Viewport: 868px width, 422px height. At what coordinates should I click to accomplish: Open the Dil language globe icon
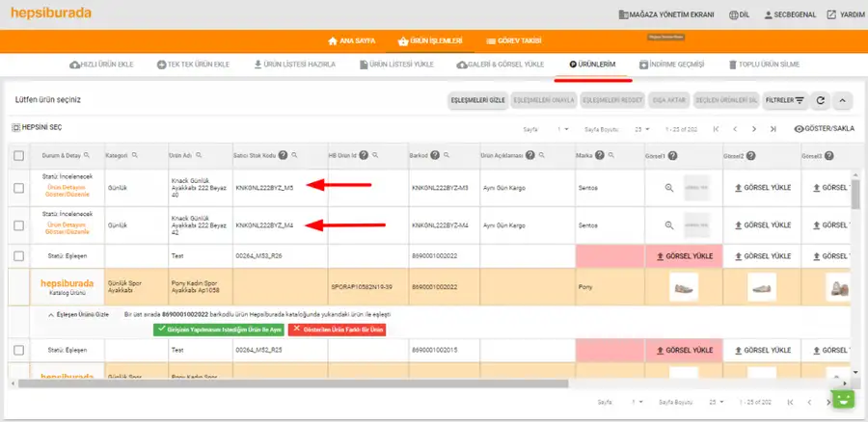point(734,14)
